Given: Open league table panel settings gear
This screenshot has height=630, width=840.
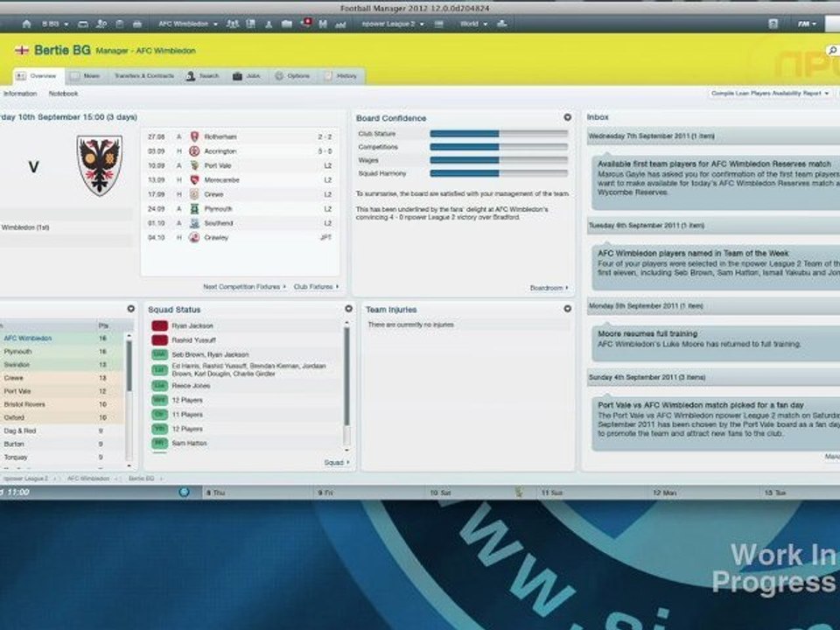Looking at the screenshot, I should coord(130,309).
